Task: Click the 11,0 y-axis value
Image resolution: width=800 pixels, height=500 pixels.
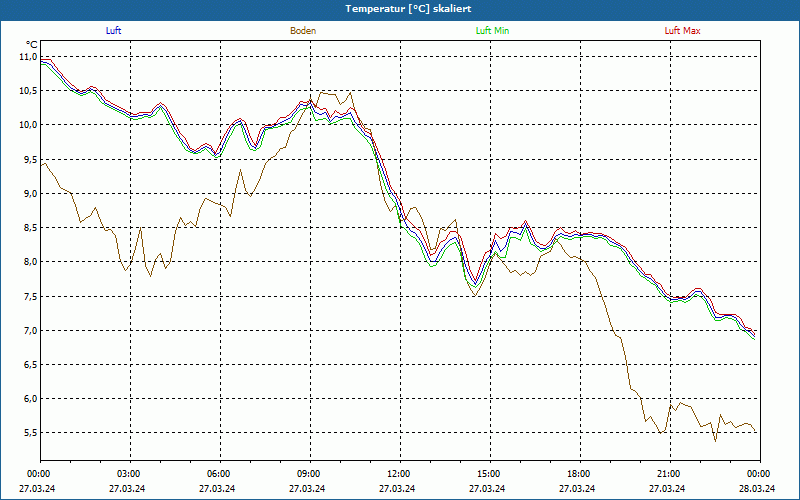Action: pyautogui.click(x=28, y=57)
